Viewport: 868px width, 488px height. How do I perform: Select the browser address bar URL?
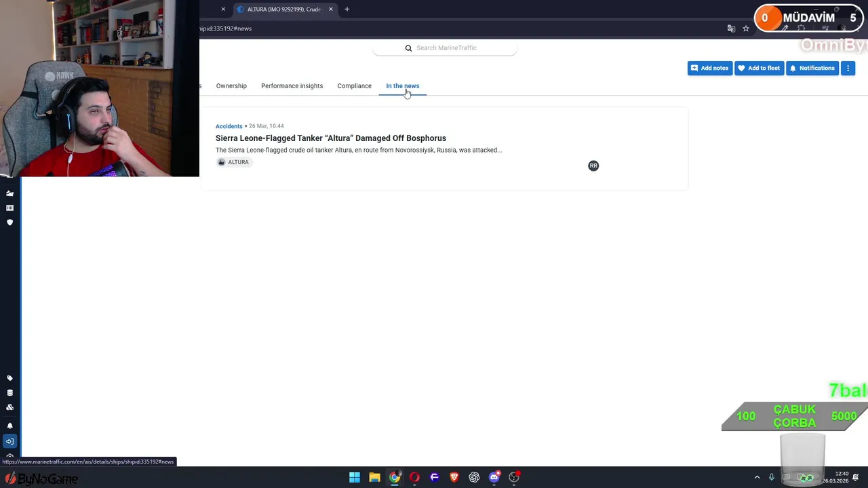225,28
